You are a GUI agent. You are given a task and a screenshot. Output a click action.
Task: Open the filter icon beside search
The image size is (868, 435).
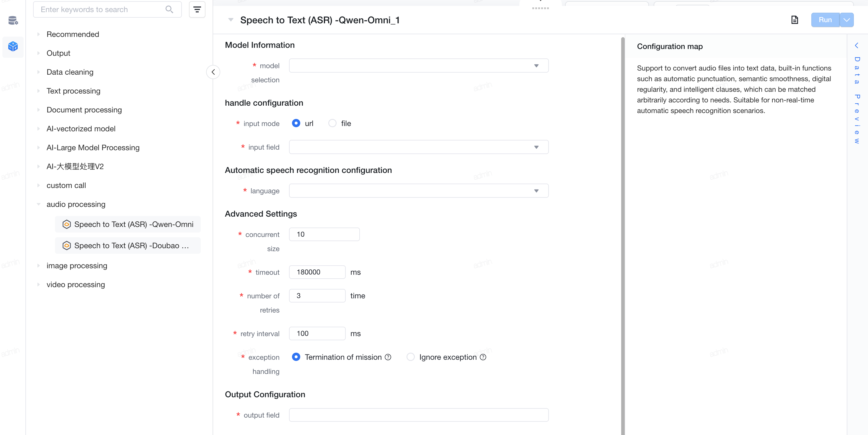[197, 9]
